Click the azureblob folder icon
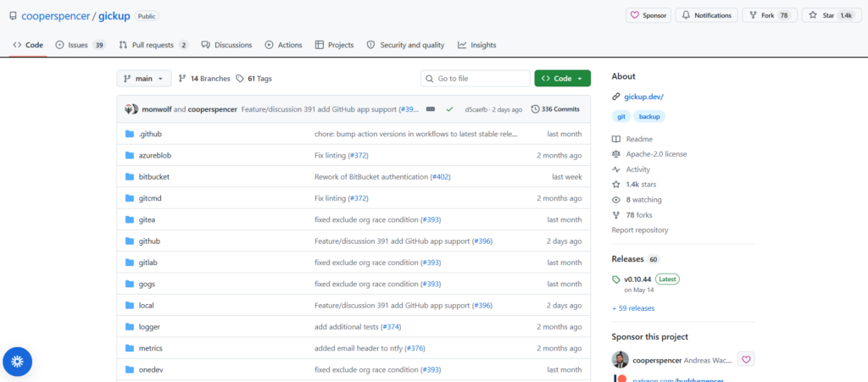The height and width of the screenshot is (382, 868). 130,155
